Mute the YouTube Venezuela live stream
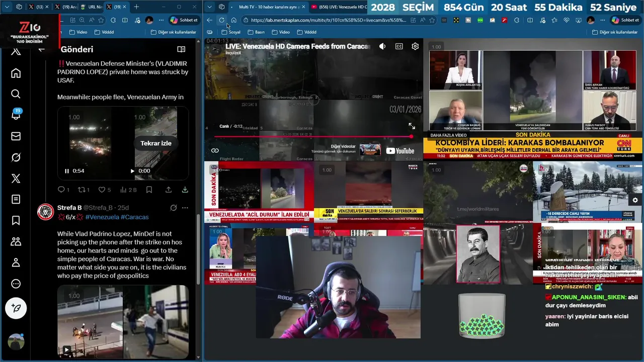Image resolution: width=644 pixels, height=362 pixels. (382, 46)
